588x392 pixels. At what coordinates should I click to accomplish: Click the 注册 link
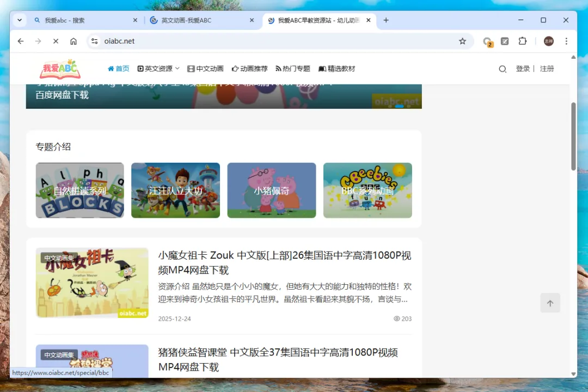(x=547, y=69)
